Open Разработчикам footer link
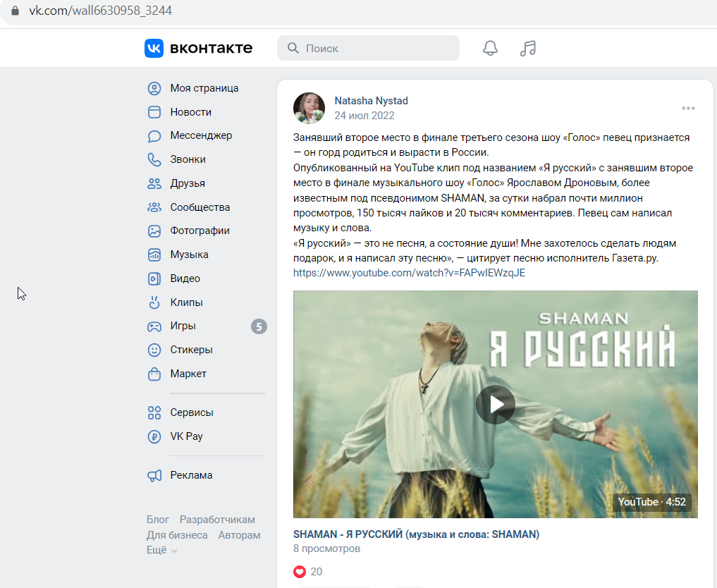 point(217,520)
